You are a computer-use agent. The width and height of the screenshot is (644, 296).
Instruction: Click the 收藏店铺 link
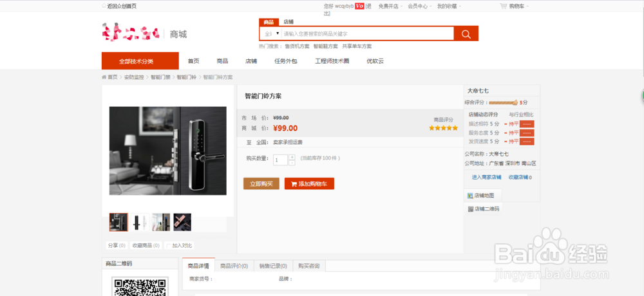[520, 178]
